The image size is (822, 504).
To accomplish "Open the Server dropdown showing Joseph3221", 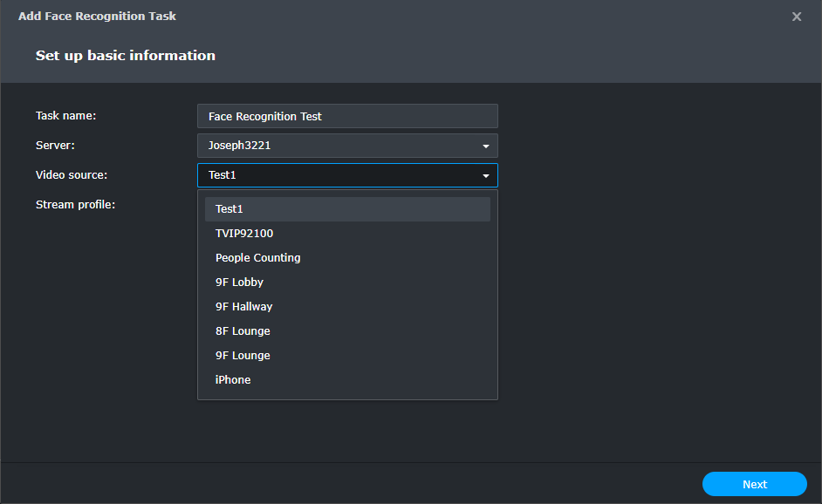I will tap(340, 146).
